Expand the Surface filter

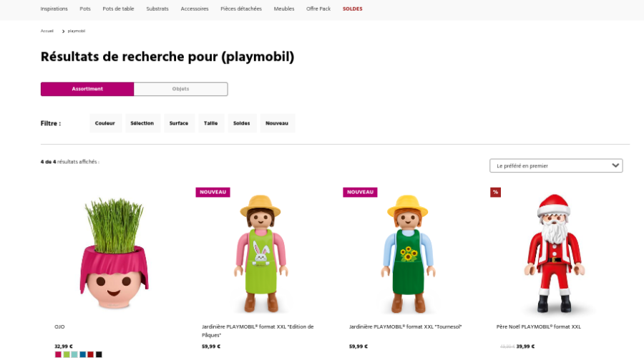(x=179, y=123)
